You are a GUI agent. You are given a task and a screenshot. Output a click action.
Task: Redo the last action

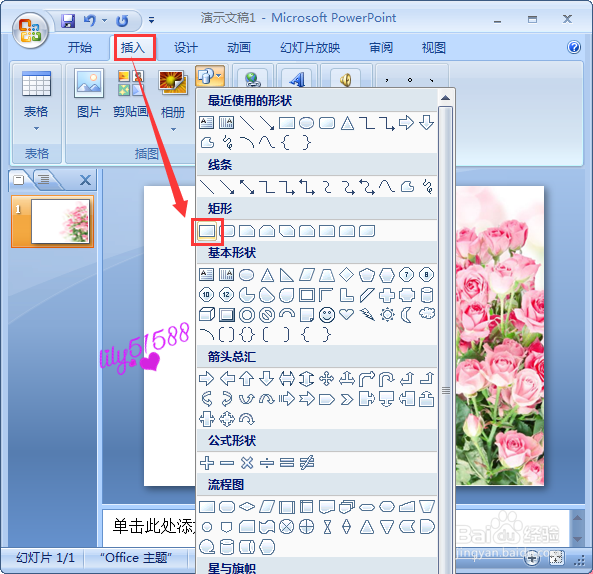(122, 20)
